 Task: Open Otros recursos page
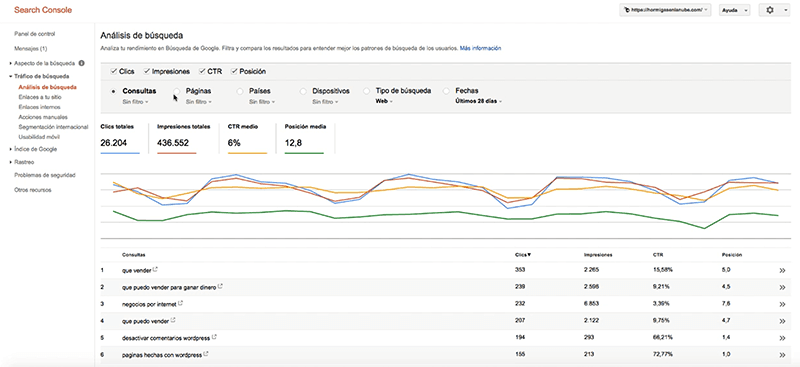click(33, 190)
